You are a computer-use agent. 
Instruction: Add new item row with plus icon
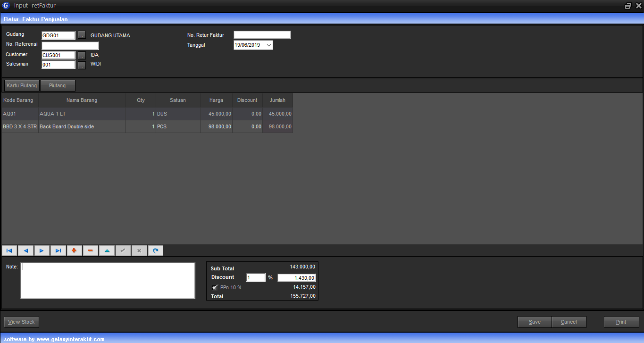[x=74, y=251]
